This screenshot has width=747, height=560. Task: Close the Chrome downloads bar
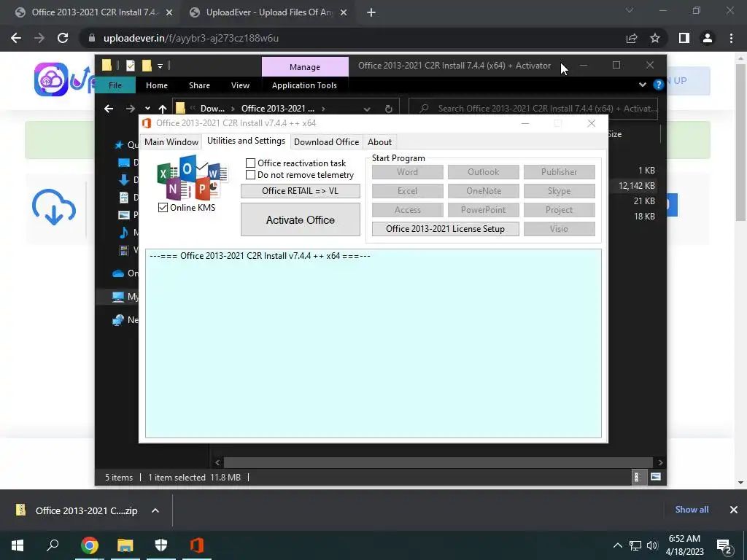pos(734,510)
